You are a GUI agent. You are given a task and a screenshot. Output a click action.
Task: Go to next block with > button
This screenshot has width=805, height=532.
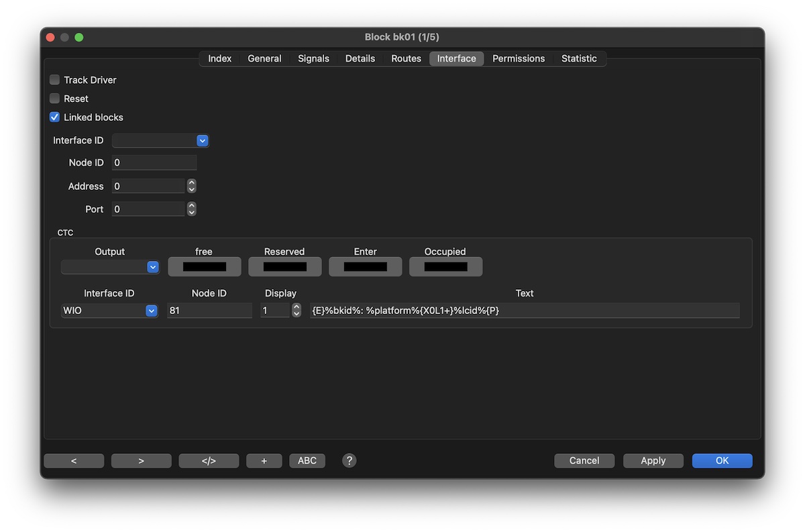point(141,461)
